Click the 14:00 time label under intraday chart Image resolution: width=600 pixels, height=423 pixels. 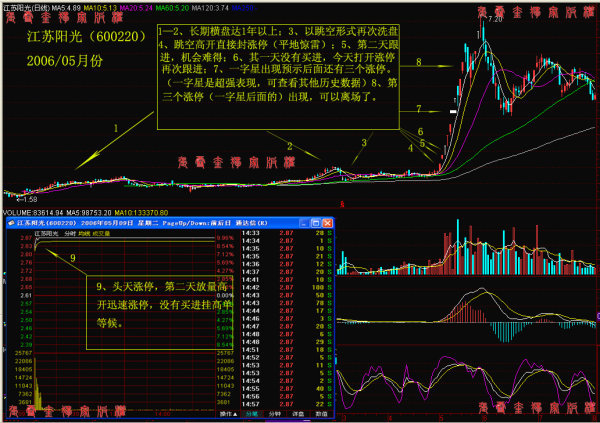tap(162, 414)
